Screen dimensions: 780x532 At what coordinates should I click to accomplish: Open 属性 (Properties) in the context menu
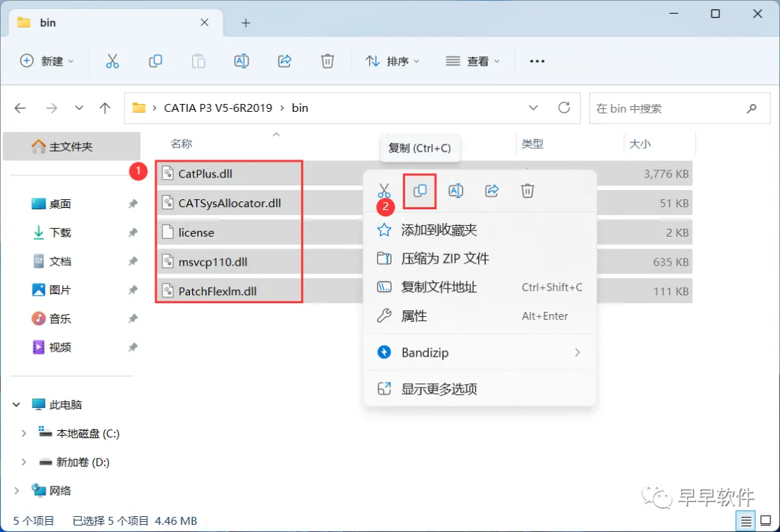click(x=480, y=316)
